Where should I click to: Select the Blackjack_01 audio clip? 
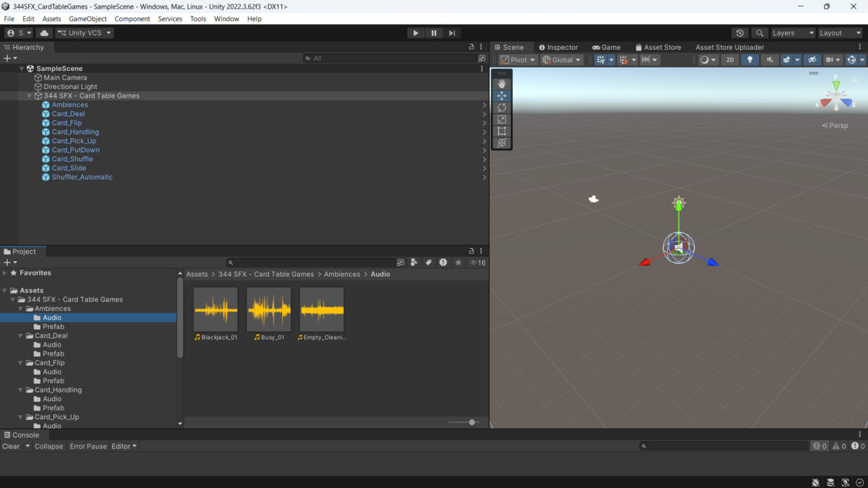216,314
